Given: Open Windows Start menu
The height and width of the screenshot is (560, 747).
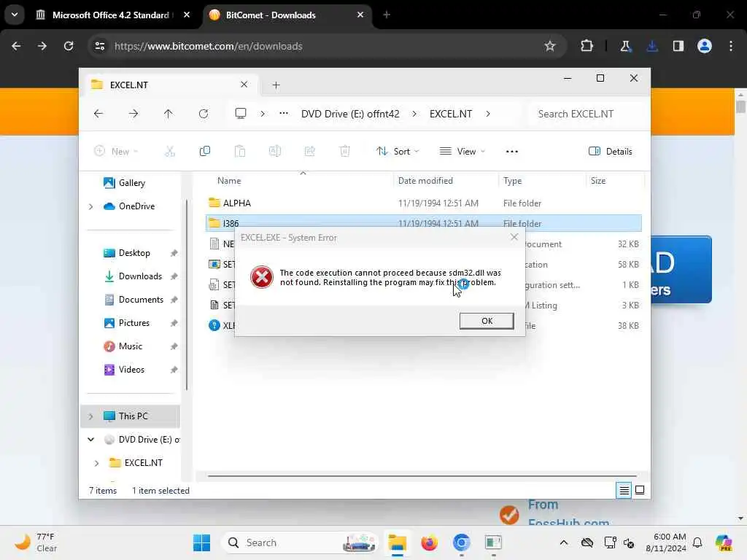Looking at the screenshot, I should pos(201,542).
